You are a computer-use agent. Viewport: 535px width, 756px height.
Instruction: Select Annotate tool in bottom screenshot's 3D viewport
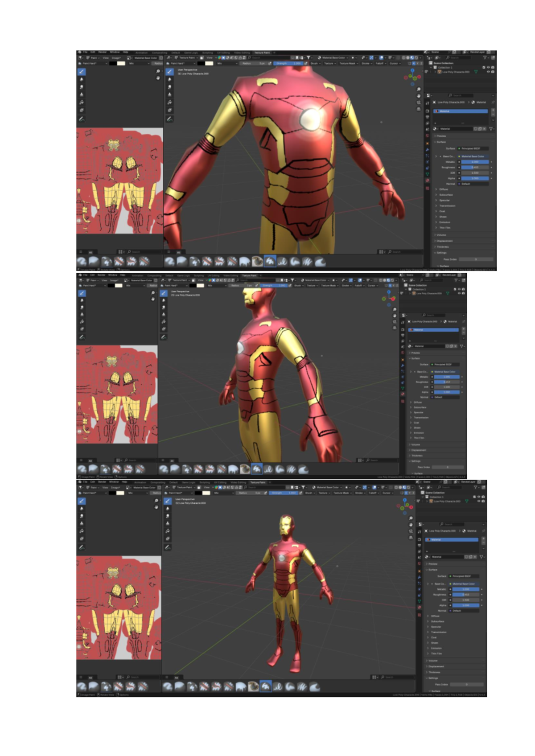(x=168, y=547)
